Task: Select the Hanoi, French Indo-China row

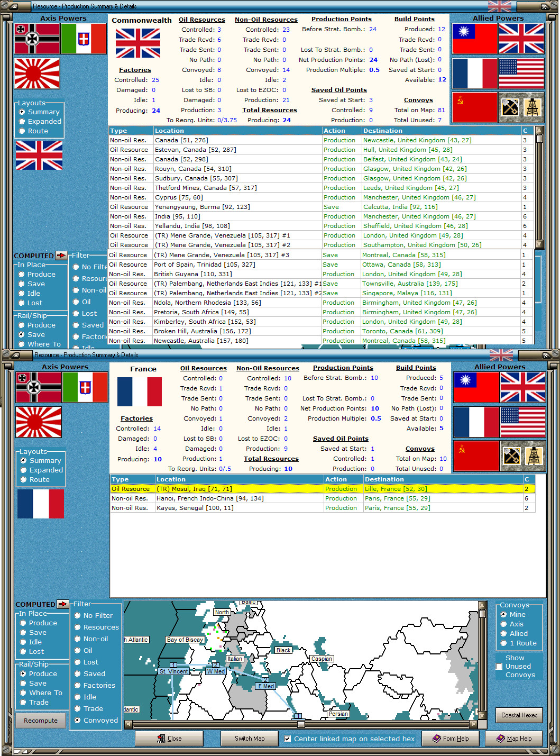Action: click(323, 498)
